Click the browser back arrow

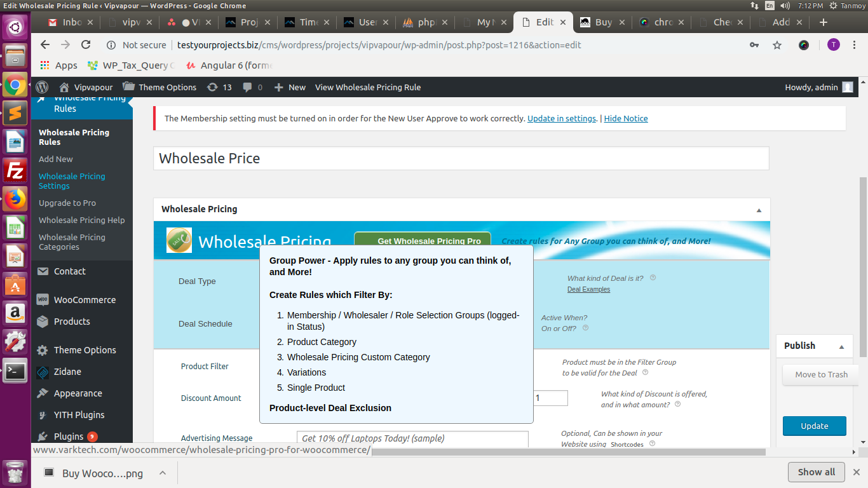pos(44,44)
